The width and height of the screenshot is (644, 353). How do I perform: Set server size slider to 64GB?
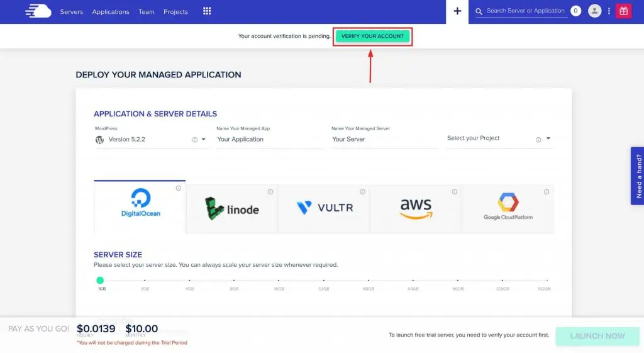point(413,280)
